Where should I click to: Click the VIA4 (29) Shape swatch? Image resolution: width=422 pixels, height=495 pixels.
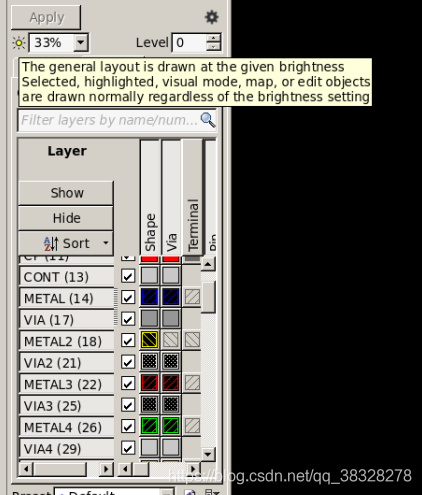(x=149, y=447)
